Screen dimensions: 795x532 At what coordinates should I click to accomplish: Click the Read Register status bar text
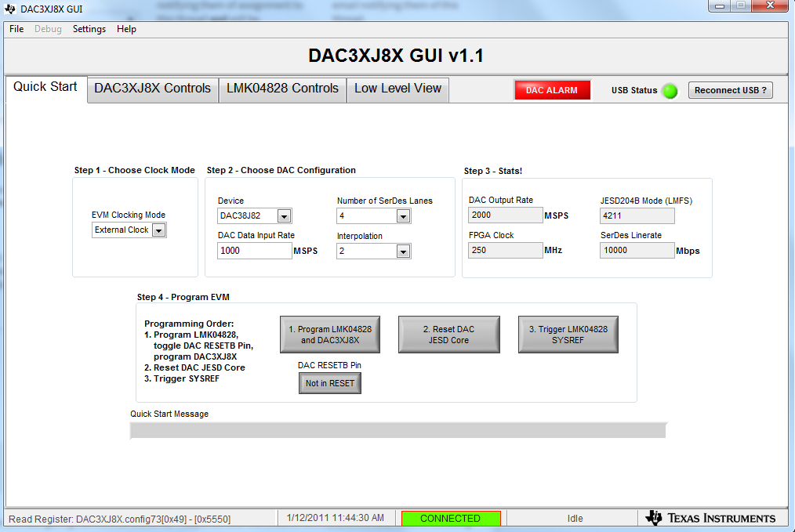pos(120,519)
